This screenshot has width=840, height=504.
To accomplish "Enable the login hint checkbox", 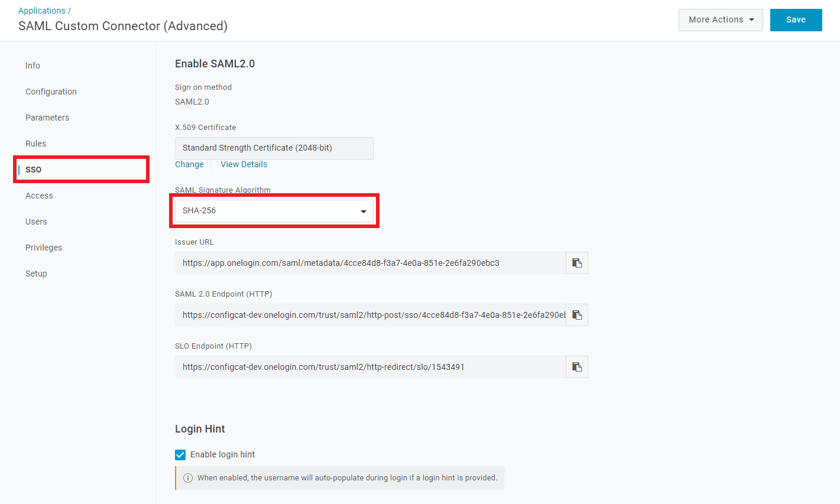I will [x=180, y=454].
